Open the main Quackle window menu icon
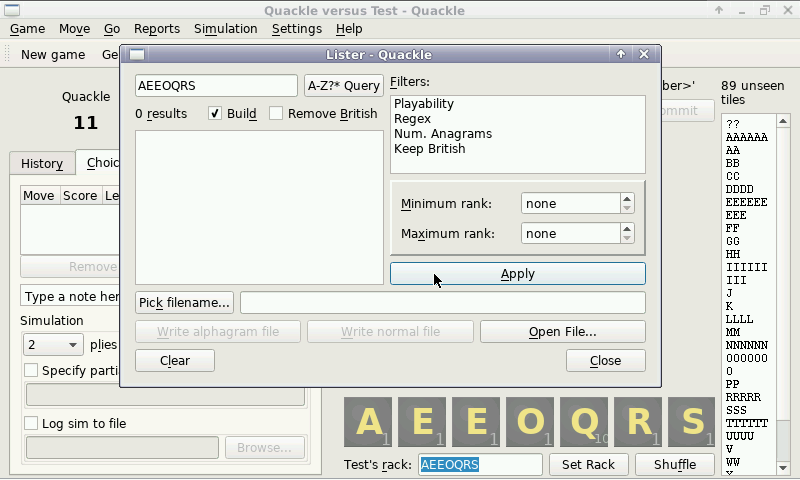 [x=11, y=10]
